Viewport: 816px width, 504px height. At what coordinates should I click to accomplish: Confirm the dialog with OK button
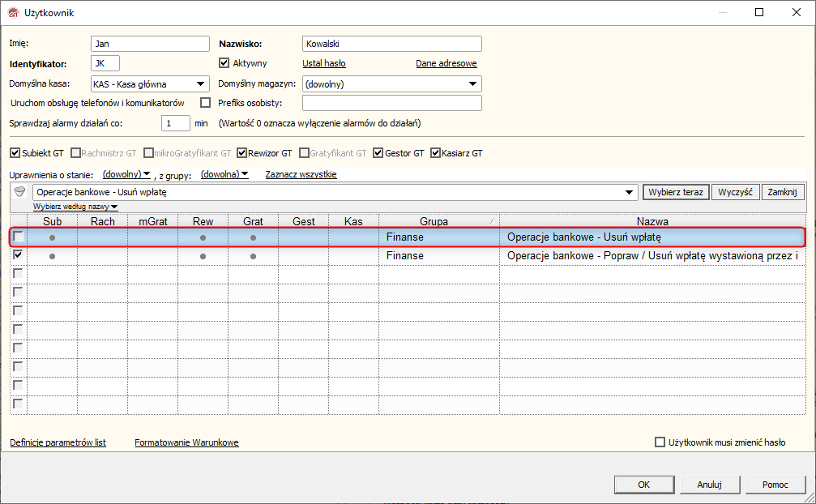[643, 485]
